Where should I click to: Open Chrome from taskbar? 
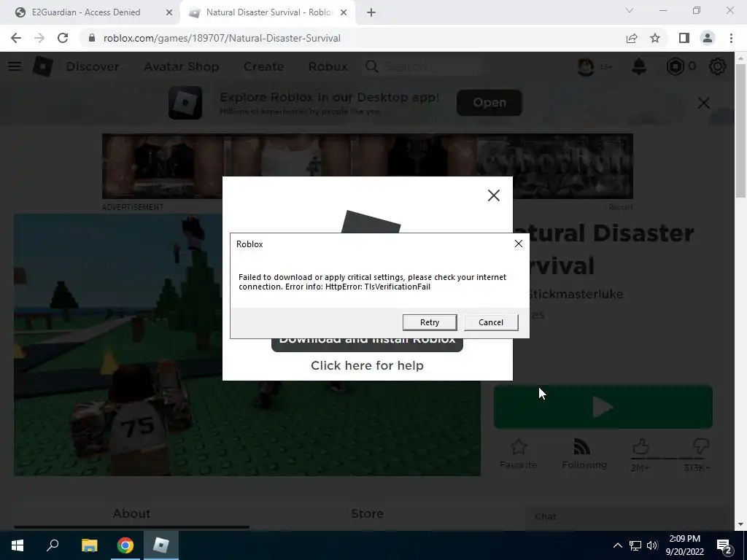pyautogui.click(x=125, y=545)
